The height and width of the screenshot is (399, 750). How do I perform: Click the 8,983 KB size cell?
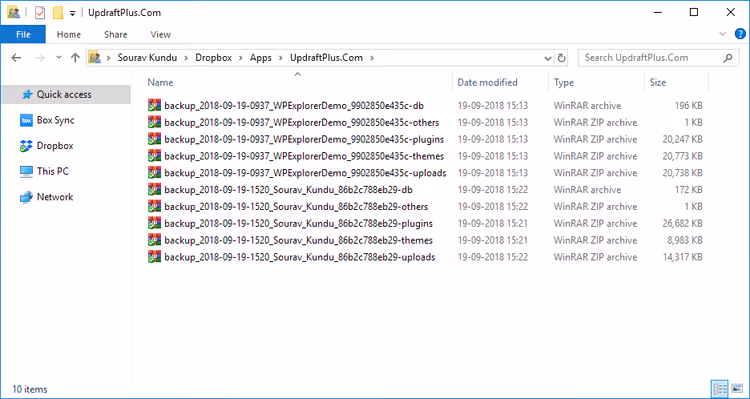click(685, 240)
